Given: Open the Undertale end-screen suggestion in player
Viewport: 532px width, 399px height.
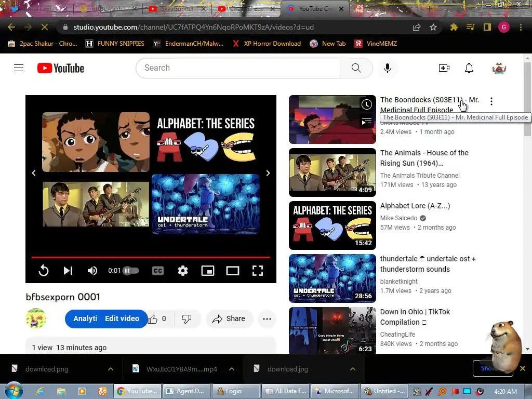Looking at the screenshot, I should point(206,204).
